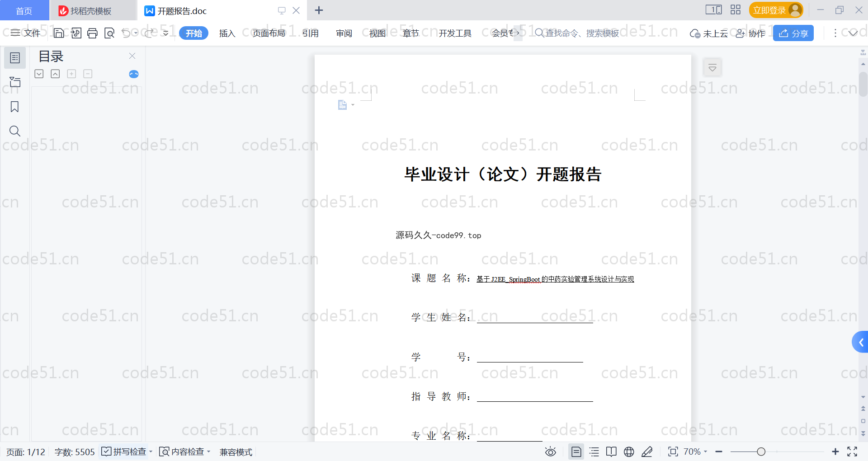The height and width of the screenshot is (461, 868).
Task: Switch to page layout view
Action: pos(576,452)
